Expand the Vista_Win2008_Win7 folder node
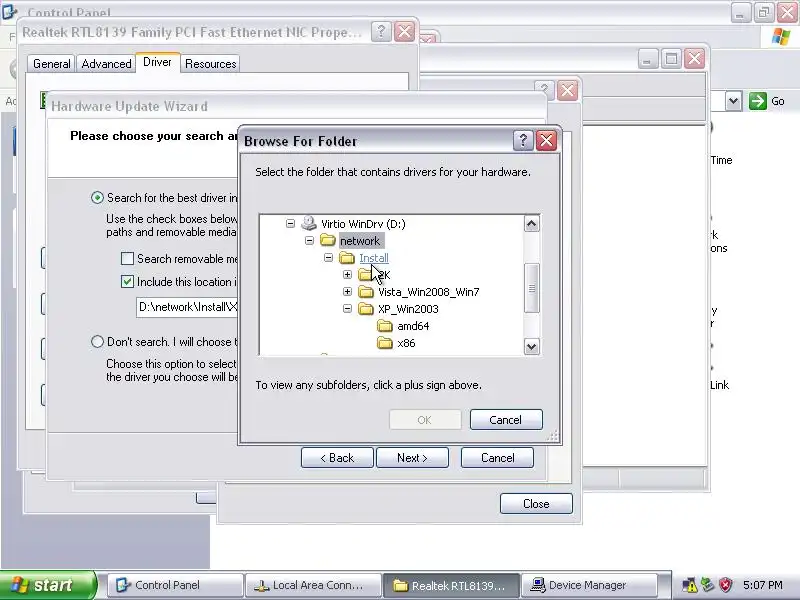 tap(347, 292)
